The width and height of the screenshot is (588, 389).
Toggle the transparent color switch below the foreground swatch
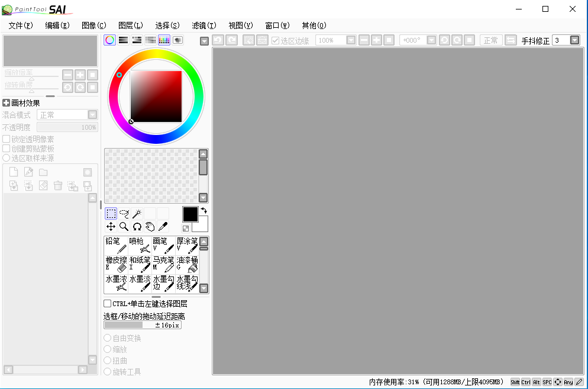[x=186, y=229]
